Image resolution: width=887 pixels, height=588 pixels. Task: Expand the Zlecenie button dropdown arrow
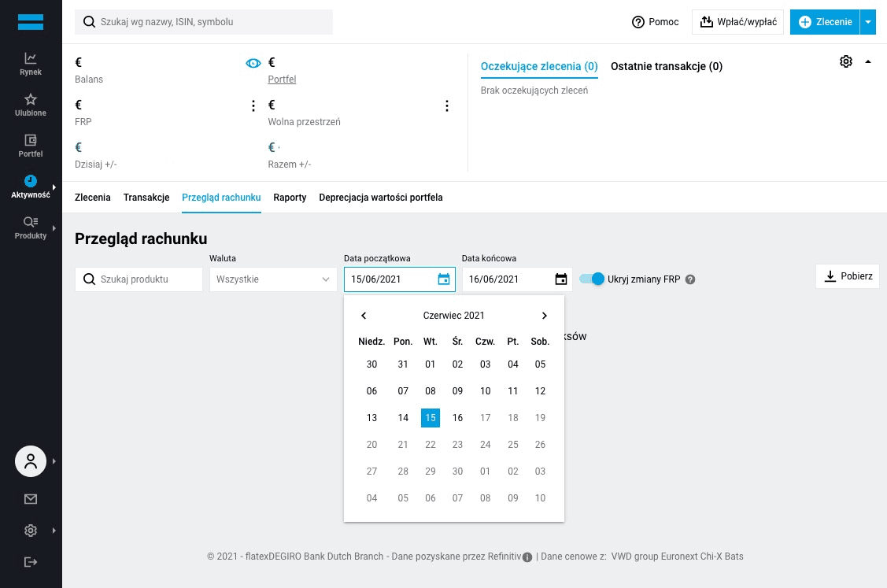[868, 22]
